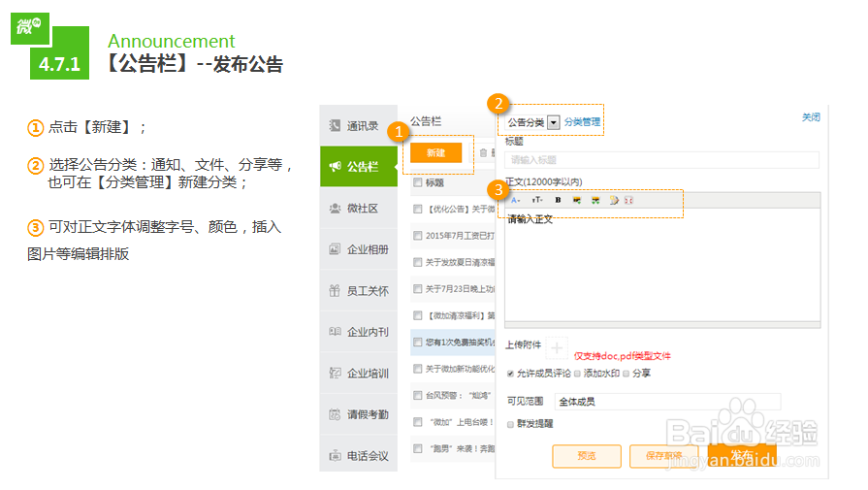868x490 pixels.
Task: Open 企业培训 sidebar entry
Action: click(x=358, y=374)
